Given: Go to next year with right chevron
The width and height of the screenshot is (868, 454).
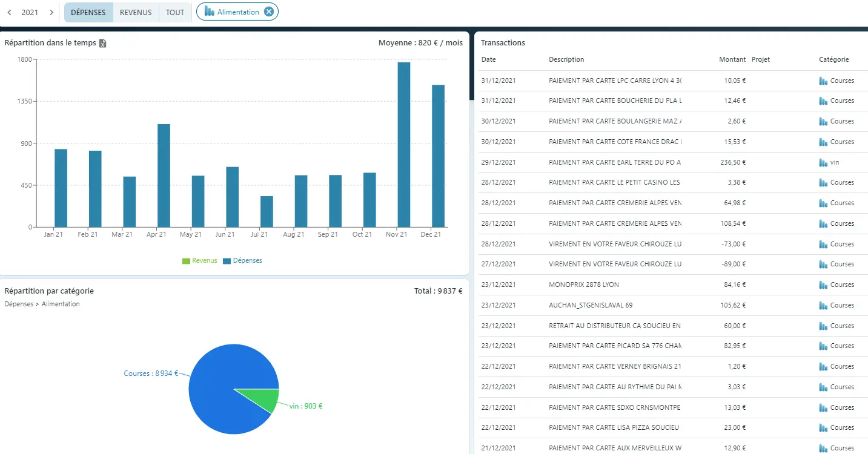Looking at the screenshot, I should pos(51,12).
